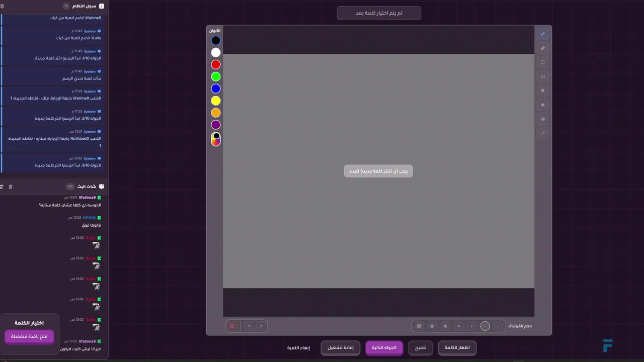Viewport: 644px width, 362px height.
Task: Pick the yellow color swatch
Action: pyautogui.click(x=216, y=101)
